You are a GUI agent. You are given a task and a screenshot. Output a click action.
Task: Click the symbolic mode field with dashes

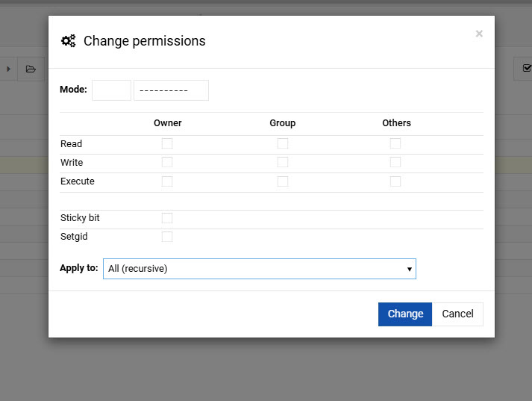(x=171, y=90)
